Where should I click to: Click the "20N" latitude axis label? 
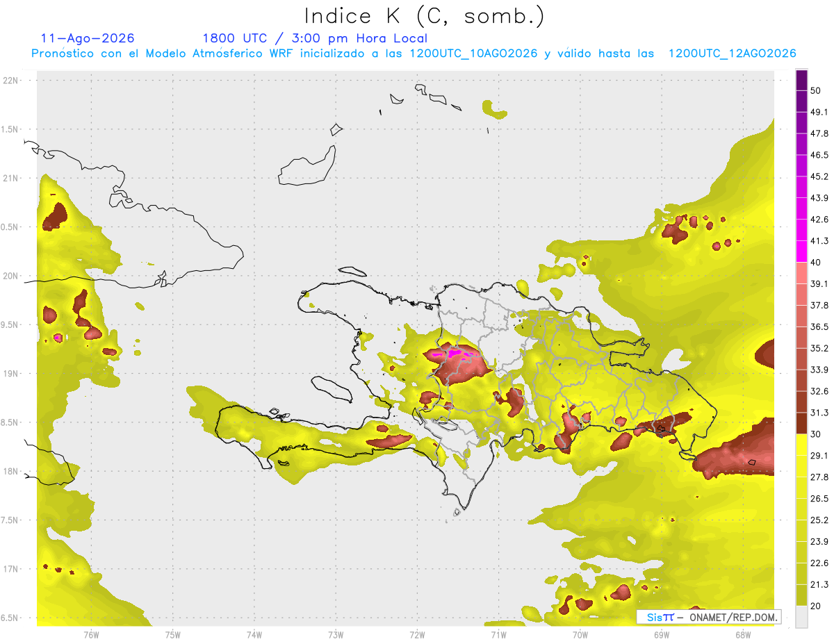coord(12,276)
